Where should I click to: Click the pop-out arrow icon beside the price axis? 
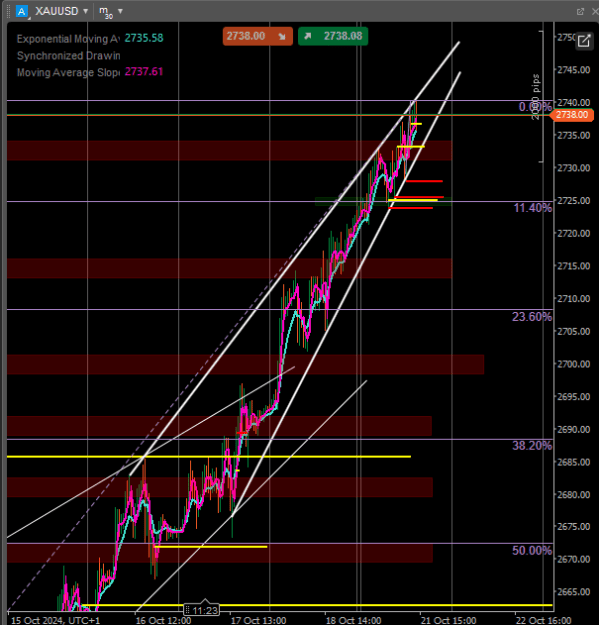point(584,41)
